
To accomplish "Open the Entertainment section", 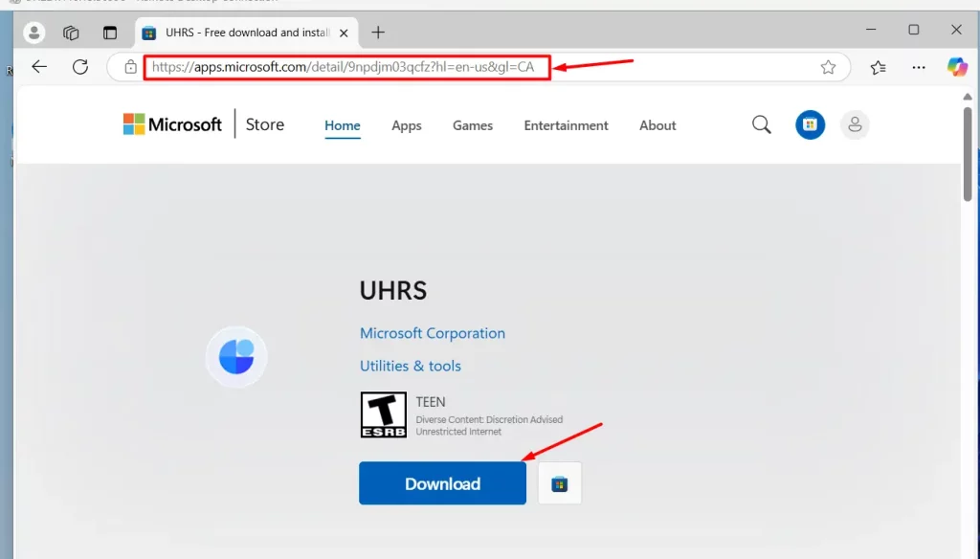I will [566, 125].
